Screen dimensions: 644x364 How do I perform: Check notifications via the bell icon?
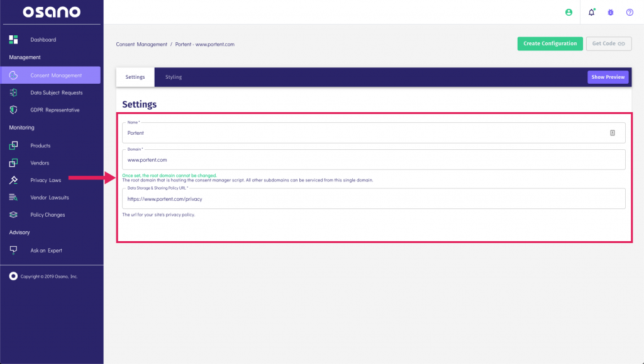[x=590, y=11]
